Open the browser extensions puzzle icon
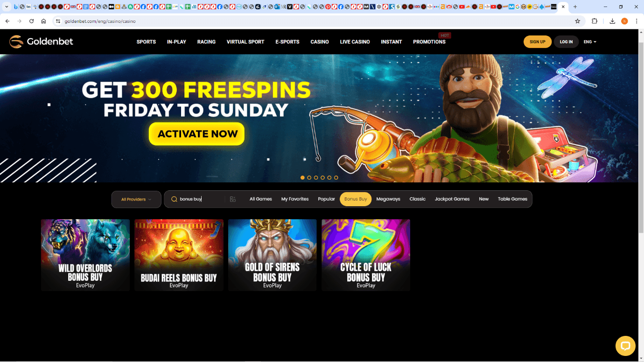 tap(595, 21)
